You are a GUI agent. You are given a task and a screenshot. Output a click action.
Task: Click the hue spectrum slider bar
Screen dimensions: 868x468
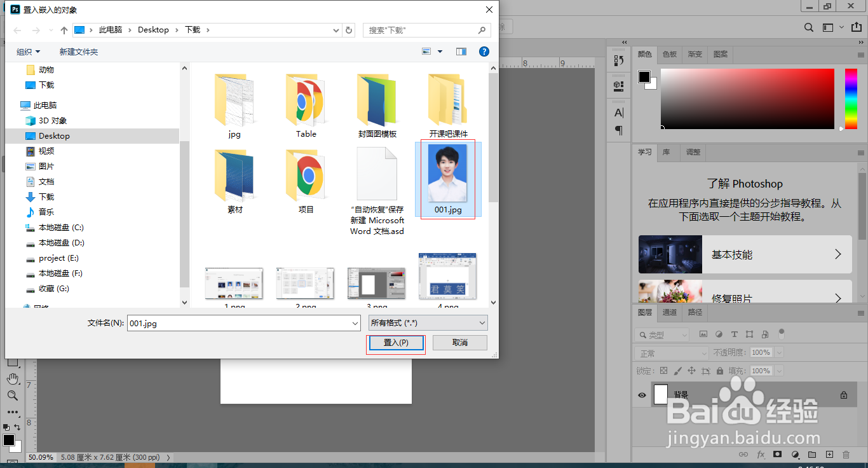tap(851, 99)
